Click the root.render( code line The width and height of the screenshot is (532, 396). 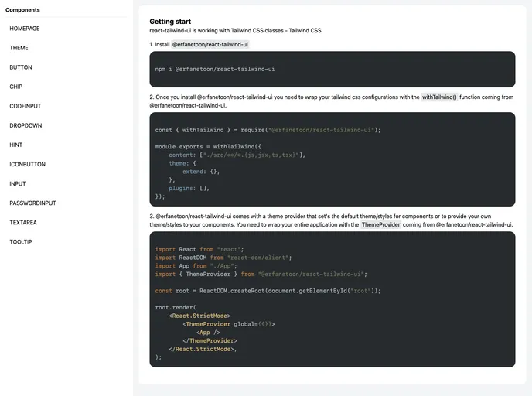tap(176, 307)
